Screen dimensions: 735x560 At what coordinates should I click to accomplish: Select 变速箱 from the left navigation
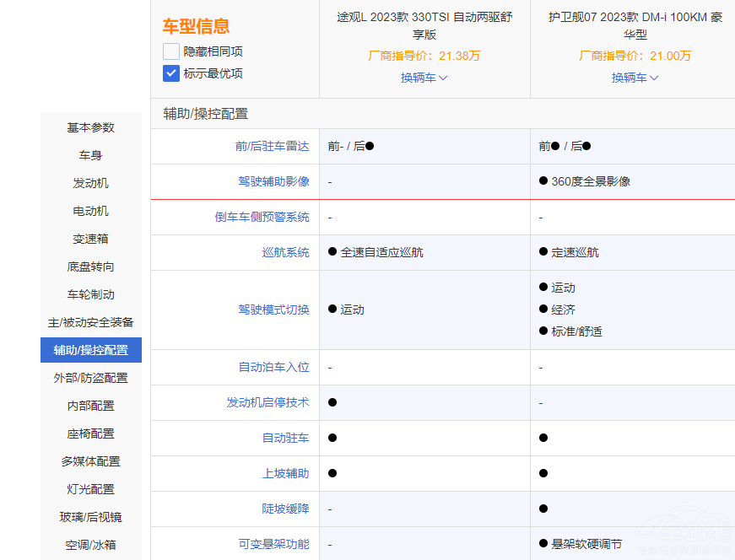[90, 239]
